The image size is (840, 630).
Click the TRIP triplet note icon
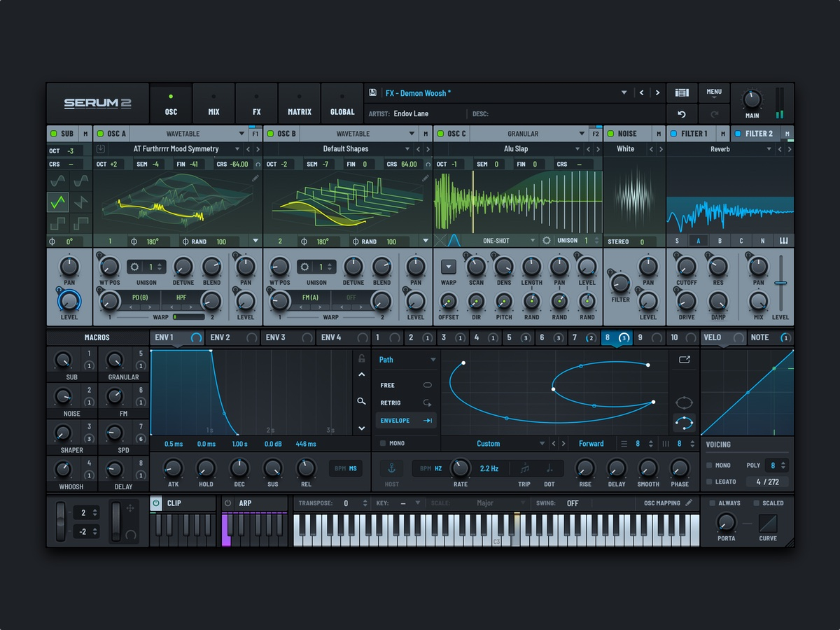tap(524, 468)
